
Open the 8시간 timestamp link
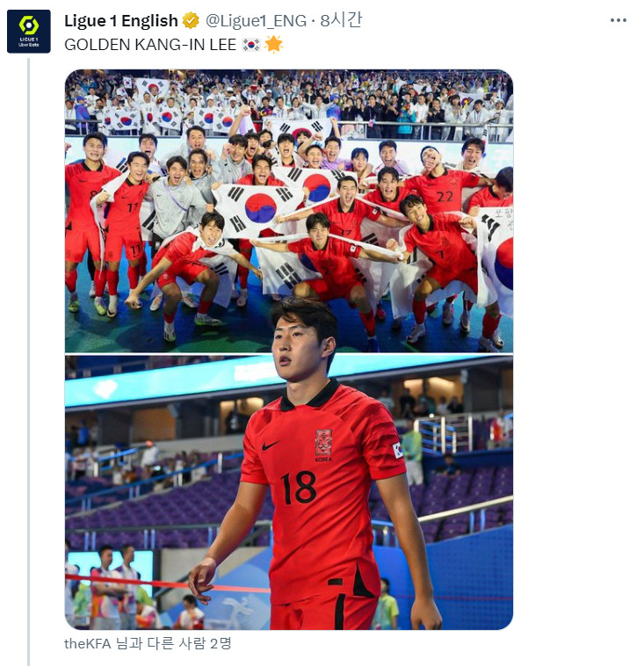click(x=341, y=20)
